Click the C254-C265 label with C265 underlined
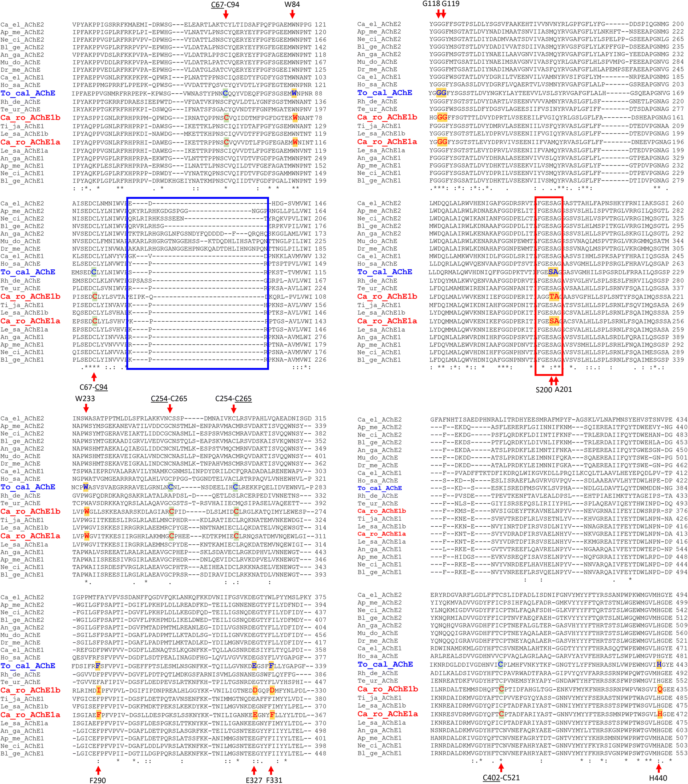Image resolution: width=688 pixels, height=784 pixels. point(233,398)
